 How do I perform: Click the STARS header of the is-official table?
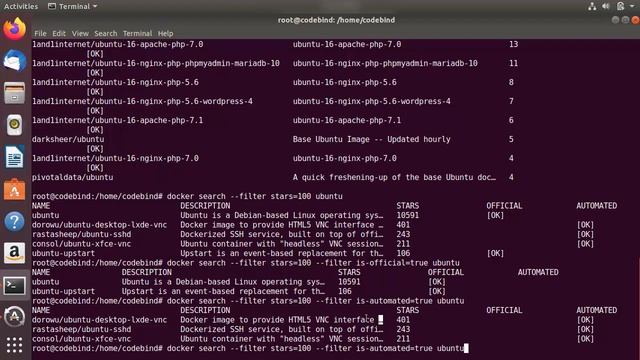349,272
